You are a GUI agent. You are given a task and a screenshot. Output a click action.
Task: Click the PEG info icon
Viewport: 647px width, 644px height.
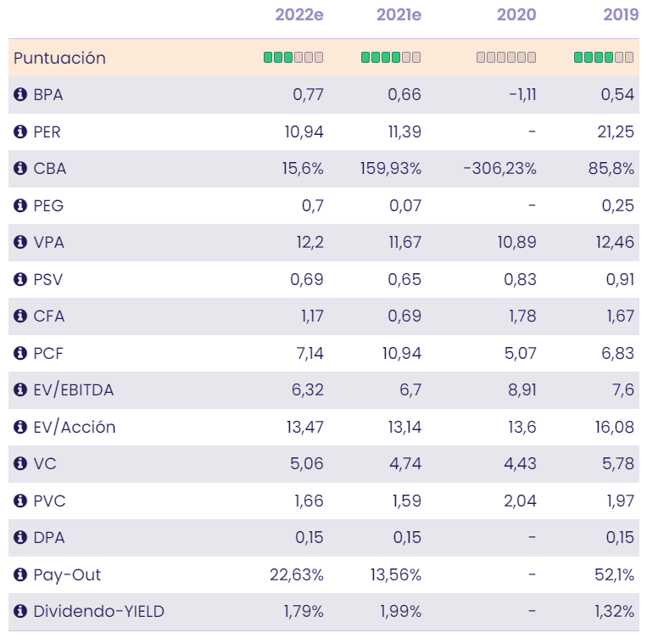(20, 205)
